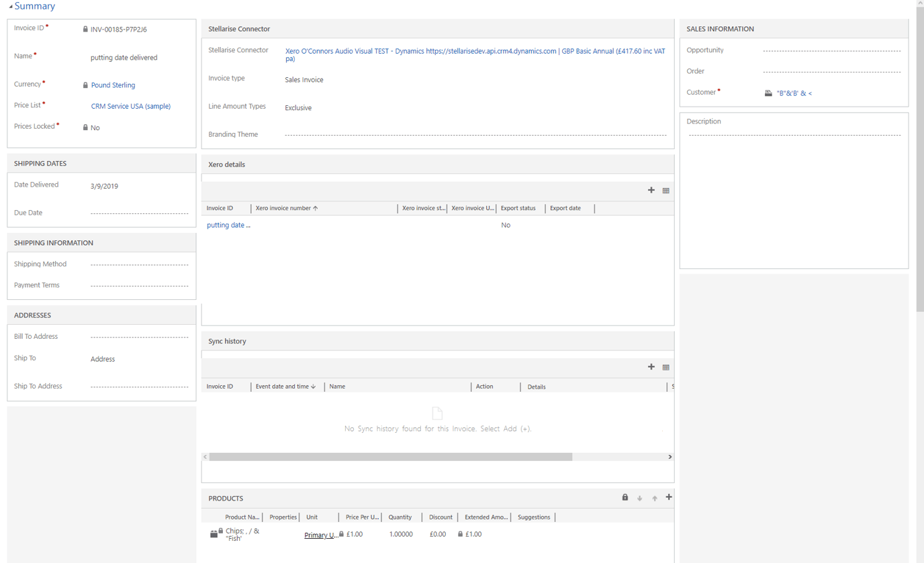The width and height of the screenshot is (924, 563).
Task: Add a Xero details record with the plus icon
Action: click(651, 190)
